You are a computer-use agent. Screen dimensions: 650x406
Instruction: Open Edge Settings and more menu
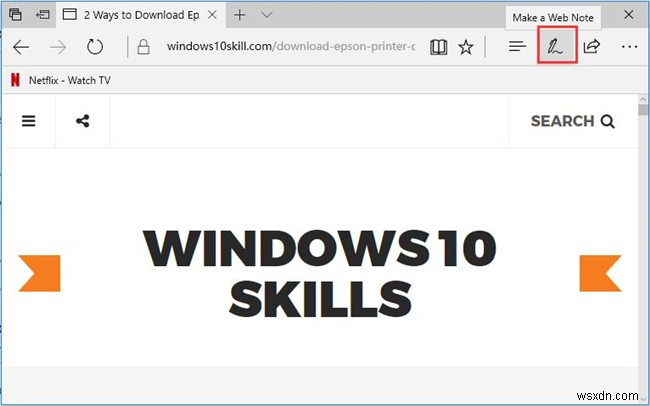coord(629,47)
